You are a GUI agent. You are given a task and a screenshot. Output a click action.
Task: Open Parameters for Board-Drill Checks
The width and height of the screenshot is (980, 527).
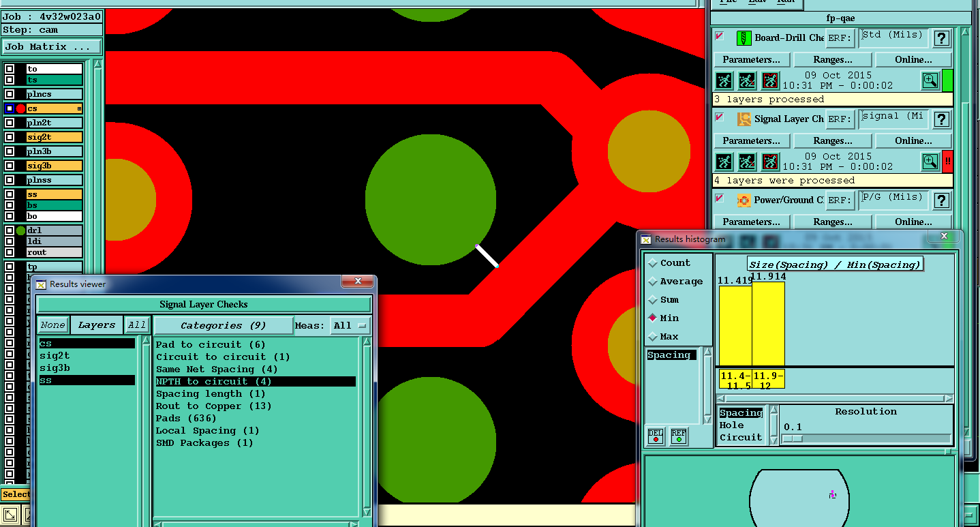click(x=752, y=60)
